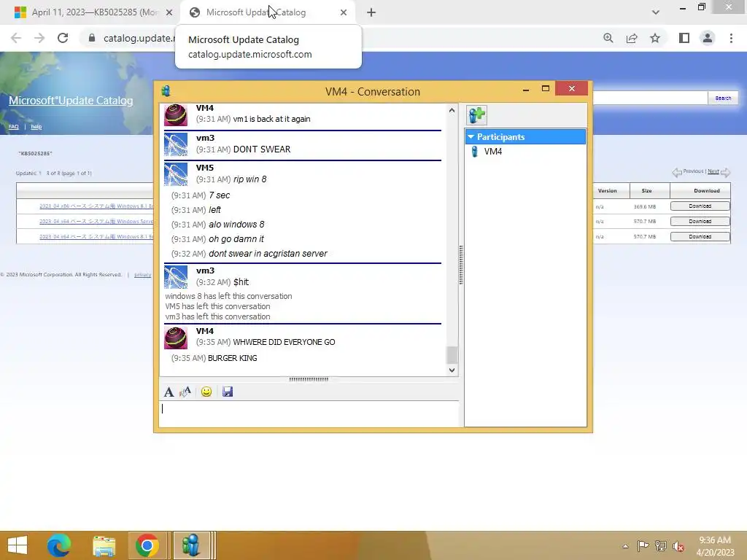Open the 2023-04 x64 Windows Server update link
This screenshot has height=560, width=747.
(x=96, y=222)
